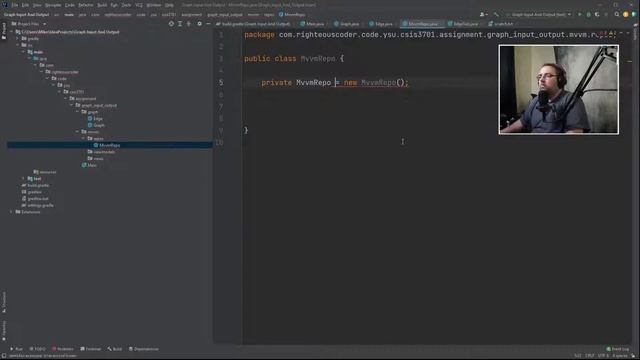Select gradlew.bat file in tree
This screenshot has width=640, height=360.
[36, 199]
